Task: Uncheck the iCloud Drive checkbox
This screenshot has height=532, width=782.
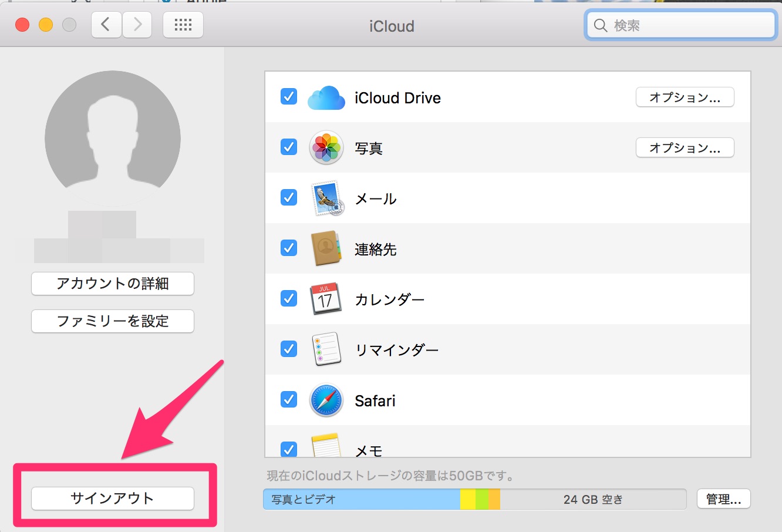Action: click(x=289, y=96)
